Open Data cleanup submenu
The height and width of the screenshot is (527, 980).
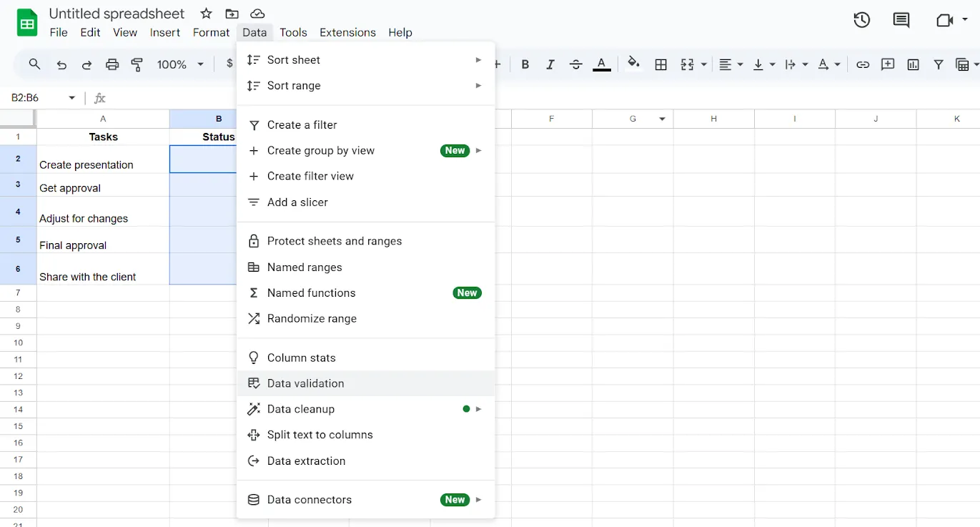[365, 410]
